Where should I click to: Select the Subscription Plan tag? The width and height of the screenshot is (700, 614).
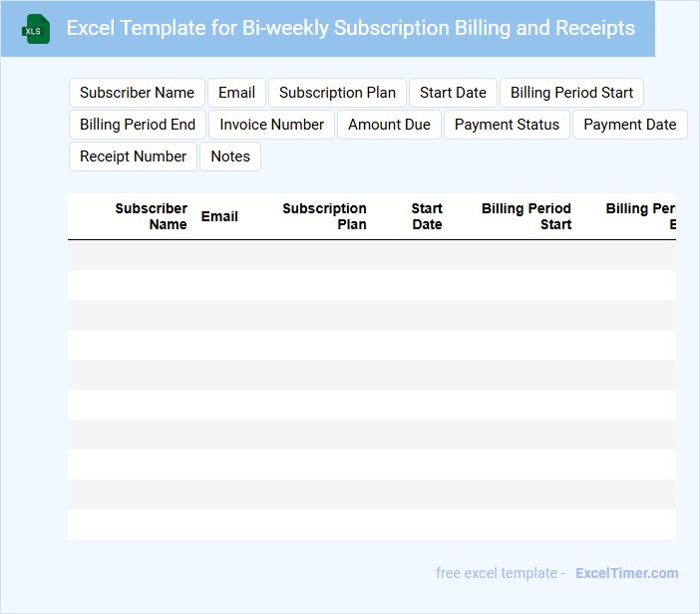(x=337, y=93)
